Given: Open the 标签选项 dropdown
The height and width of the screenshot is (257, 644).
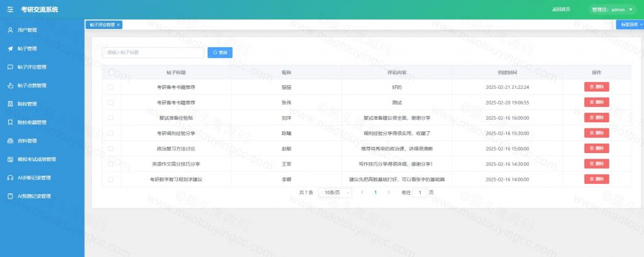Looking at the screenshot, I should (631, 25).
